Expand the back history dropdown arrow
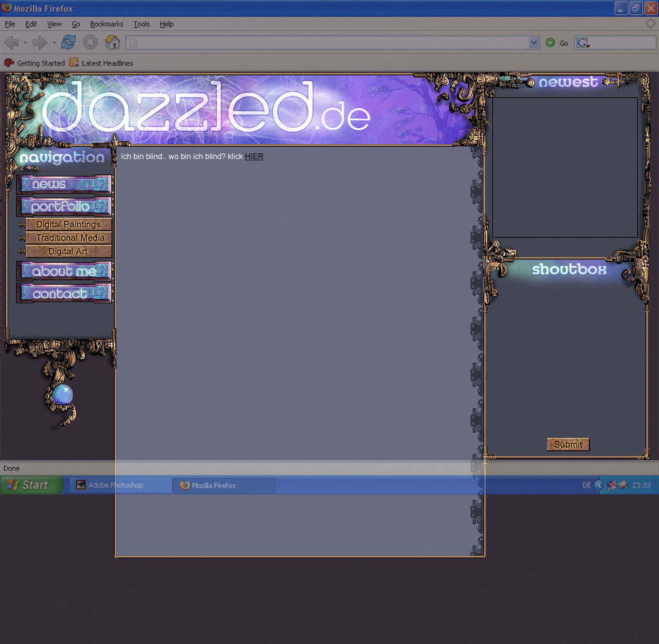The image size is (659, 644). [x=25, y=43]
